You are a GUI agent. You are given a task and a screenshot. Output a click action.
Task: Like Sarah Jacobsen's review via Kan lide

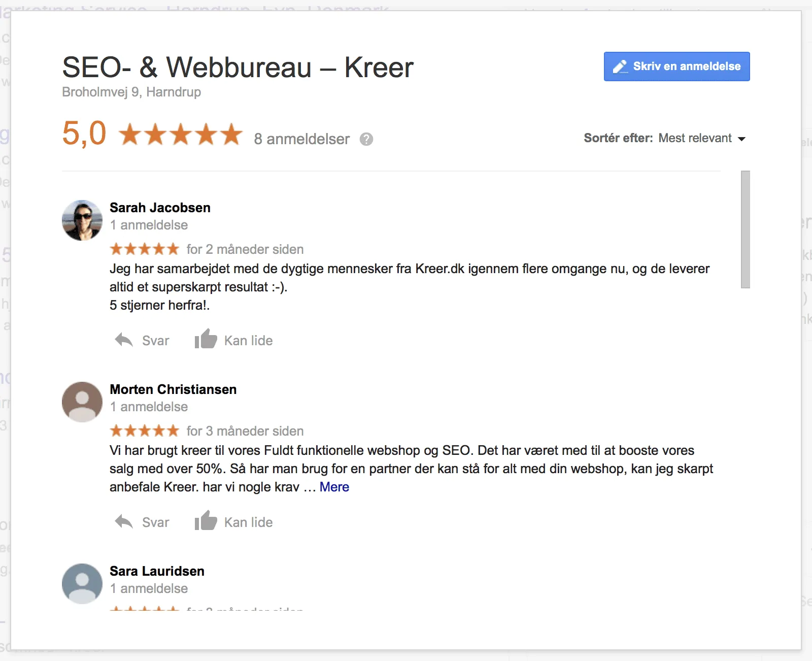pyautogui.click(x=248, y=340)
